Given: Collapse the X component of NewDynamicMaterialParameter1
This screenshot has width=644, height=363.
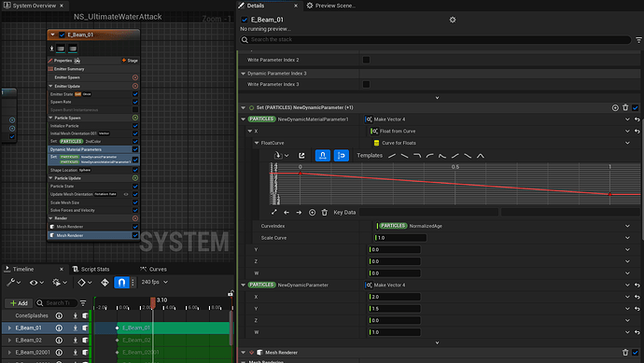Looking at the screenshot, I should point(250,131).
